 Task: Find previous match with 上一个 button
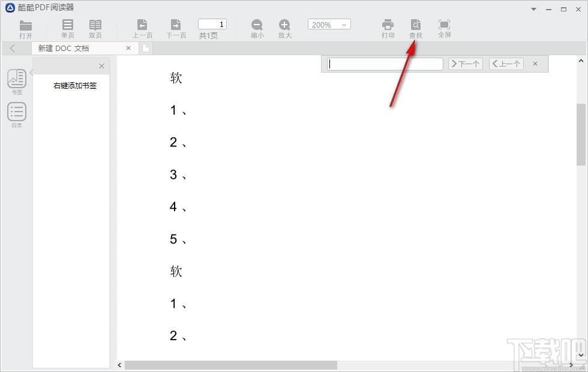pos(506,64)
